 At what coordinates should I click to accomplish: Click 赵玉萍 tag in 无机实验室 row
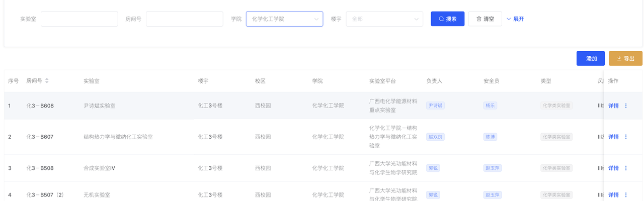click(493, 194)
